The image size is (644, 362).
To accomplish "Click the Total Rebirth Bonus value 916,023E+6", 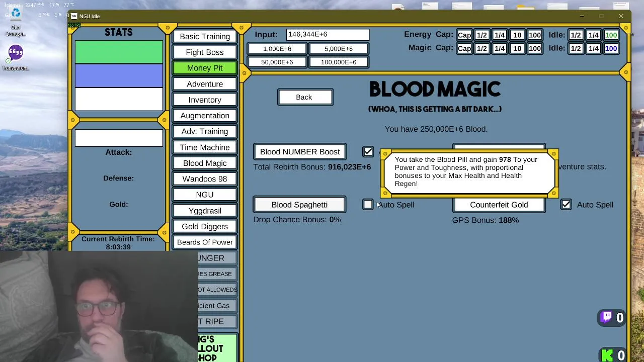I will coord(349,167).
